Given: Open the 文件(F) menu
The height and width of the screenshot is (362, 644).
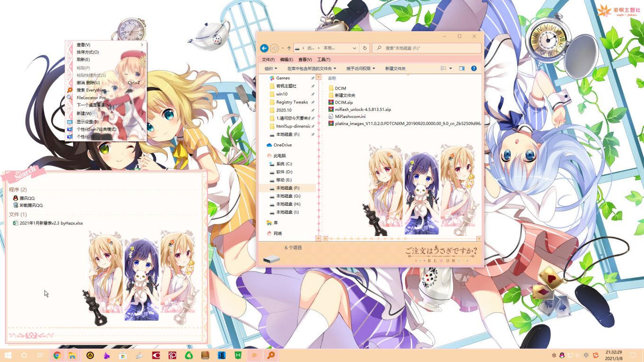Looking at the screenshot, I should tap(268, 59).
